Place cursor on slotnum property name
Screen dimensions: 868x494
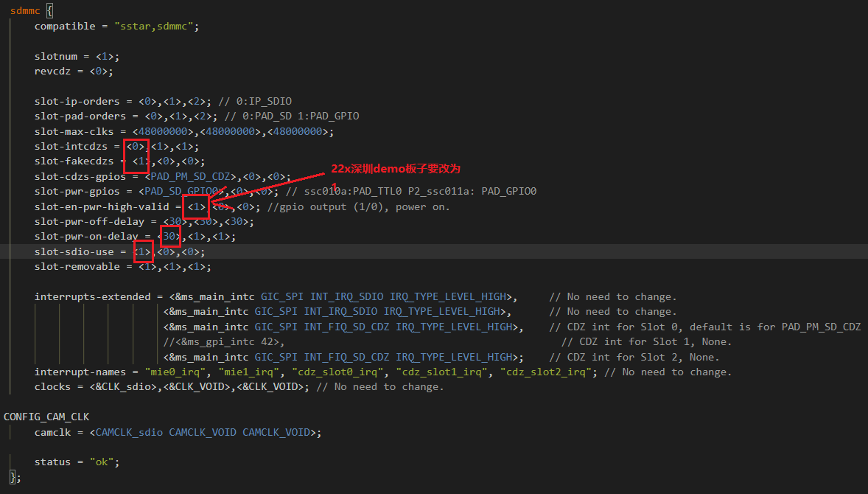[x=61, y=56]
